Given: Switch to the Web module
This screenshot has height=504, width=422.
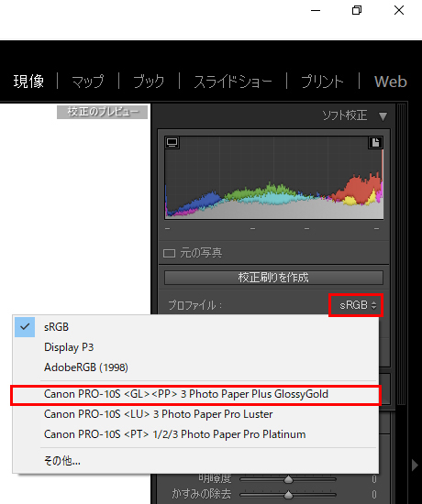Looking at the screenshot, I should point(391,82).
